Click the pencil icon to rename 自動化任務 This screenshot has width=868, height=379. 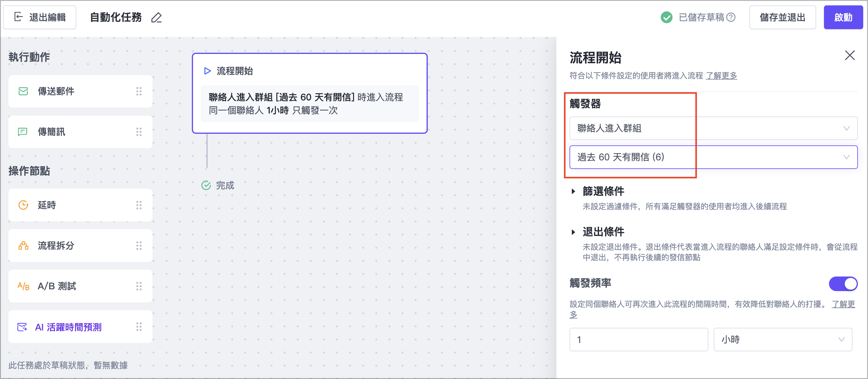tap(156, 18)
